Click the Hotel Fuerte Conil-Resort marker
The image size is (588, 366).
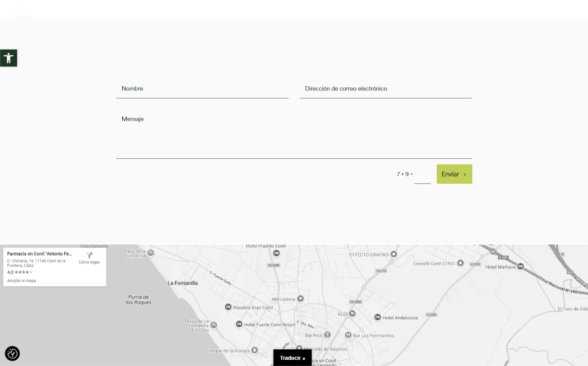click(239, 324)
